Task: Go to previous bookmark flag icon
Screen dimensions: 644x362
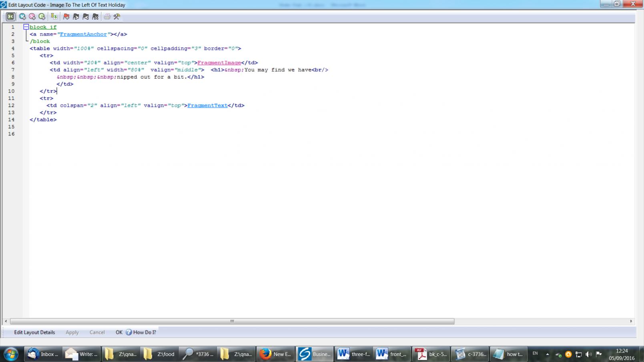Action: pos(86,16)
